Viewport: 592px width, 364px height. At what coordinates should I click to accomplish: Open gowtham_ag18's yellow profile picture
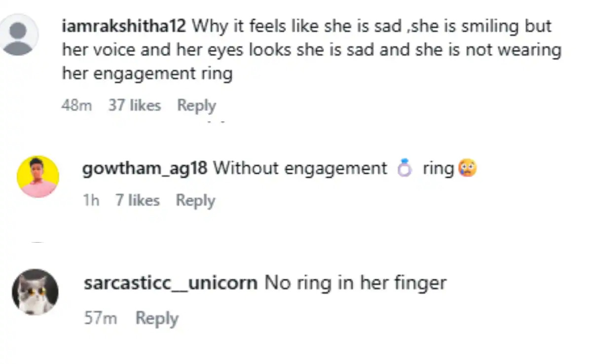pos(38,177)
